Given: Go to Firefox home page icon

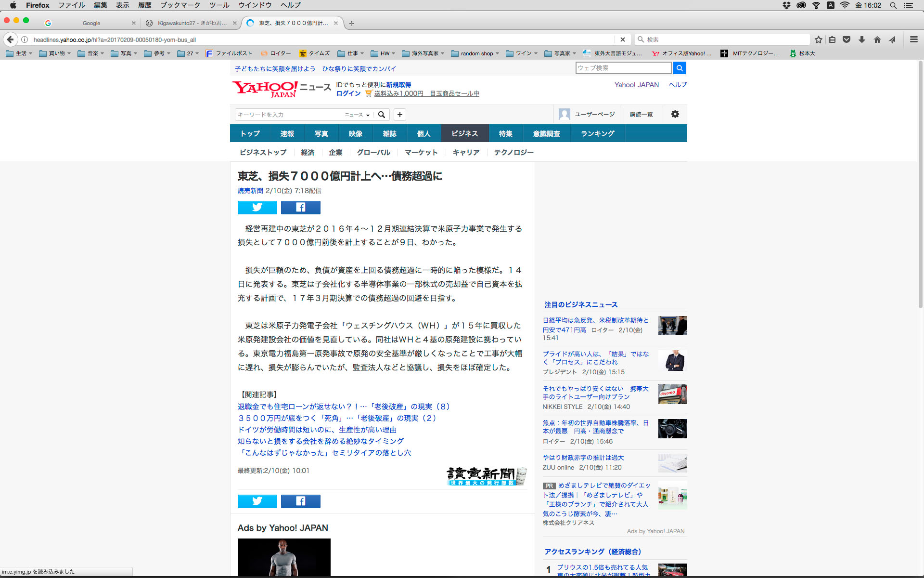Looking at the screenshot, I should [877, 39].
